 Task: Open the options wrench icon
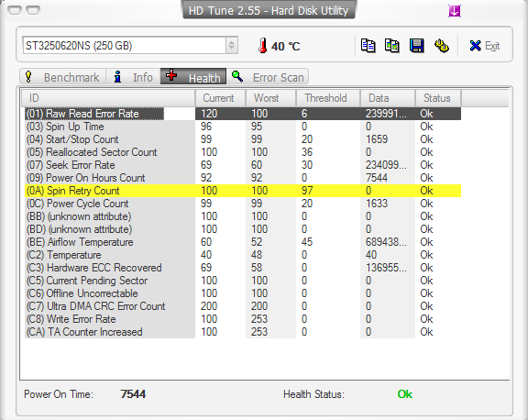(442, 46)
